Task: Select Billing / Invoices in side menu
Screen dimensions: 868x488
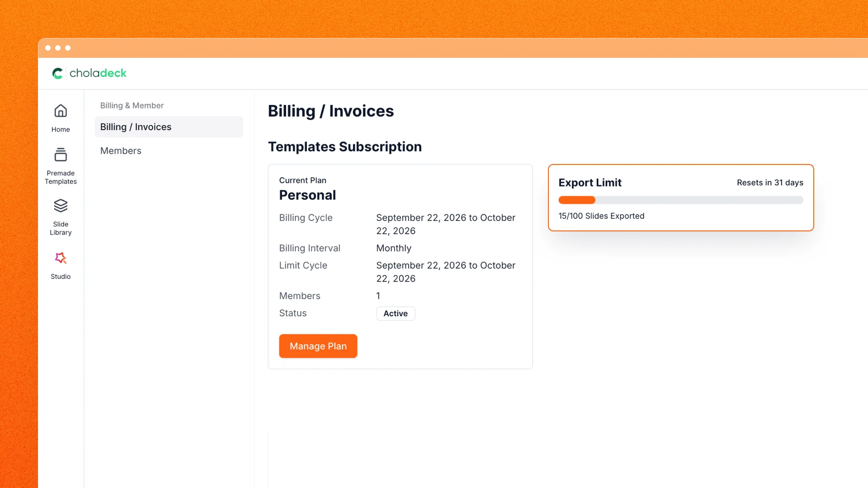Action: click(x=169, y=127)
